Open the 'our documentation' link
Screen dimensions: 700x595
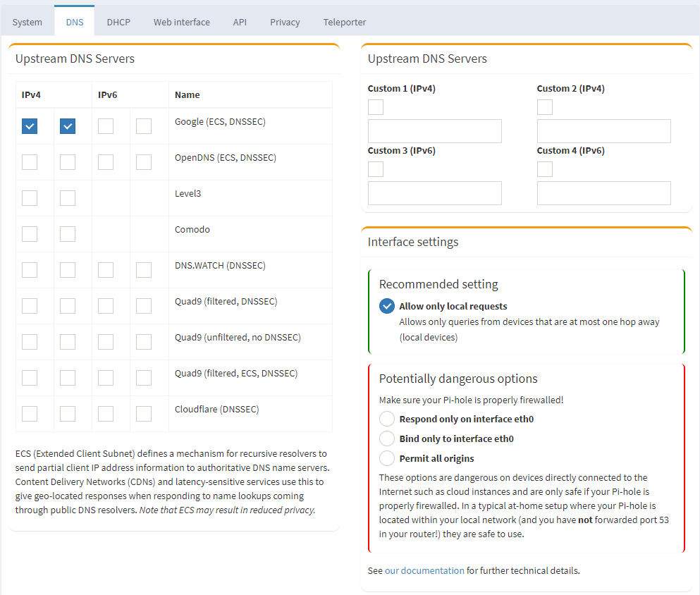pyautogui.click(x=424, y=570)
